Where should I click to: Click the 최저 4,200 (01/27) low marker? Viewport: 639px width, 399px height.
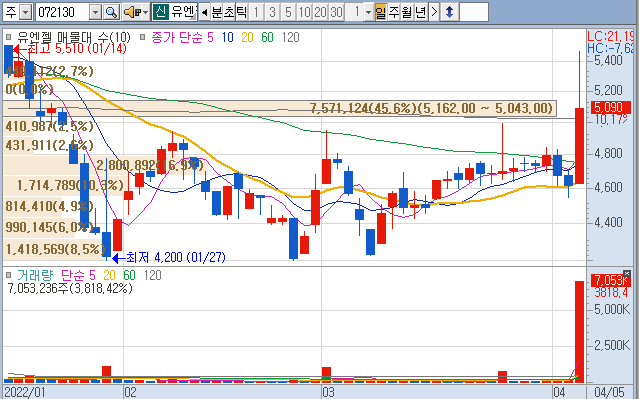point(169,258)
